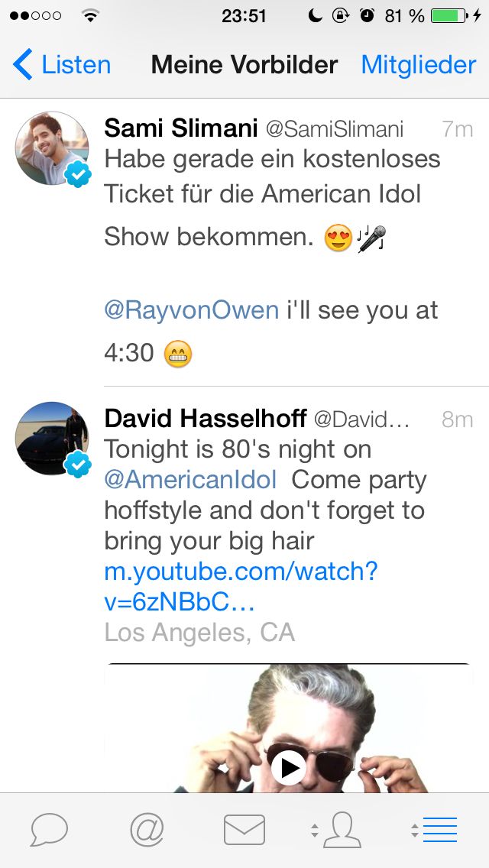Expand lists tab switcher arrows
489x868 pixels.
click(414, 831)
